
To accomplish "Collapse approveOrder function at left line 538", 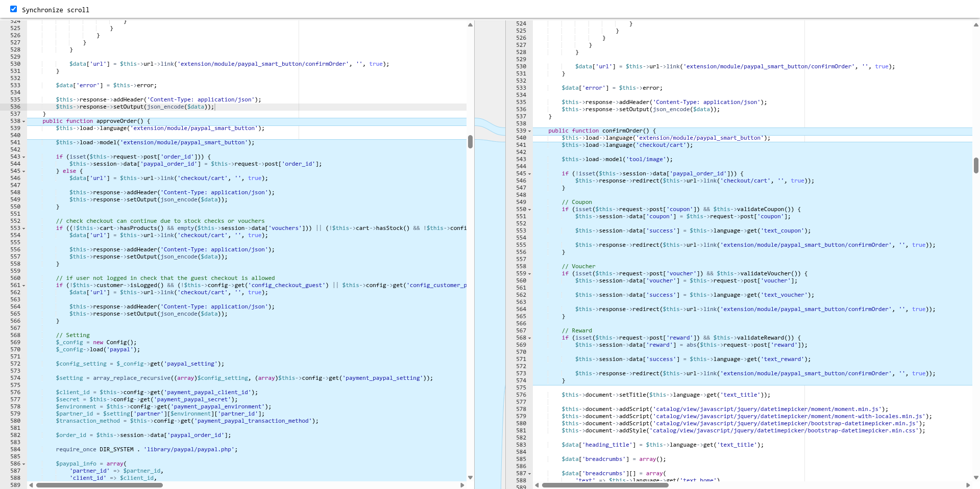I will coord(23,121).
